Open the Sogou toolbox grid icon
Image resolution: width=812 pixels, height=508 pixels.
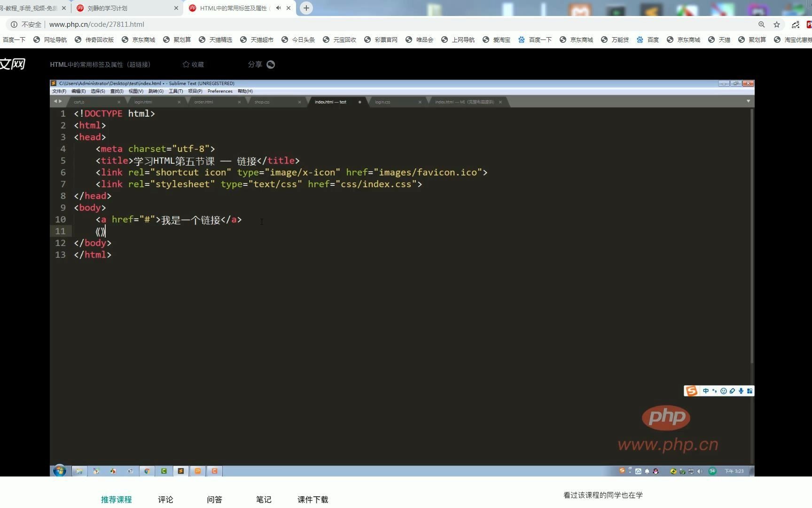(x=750, y=391)
